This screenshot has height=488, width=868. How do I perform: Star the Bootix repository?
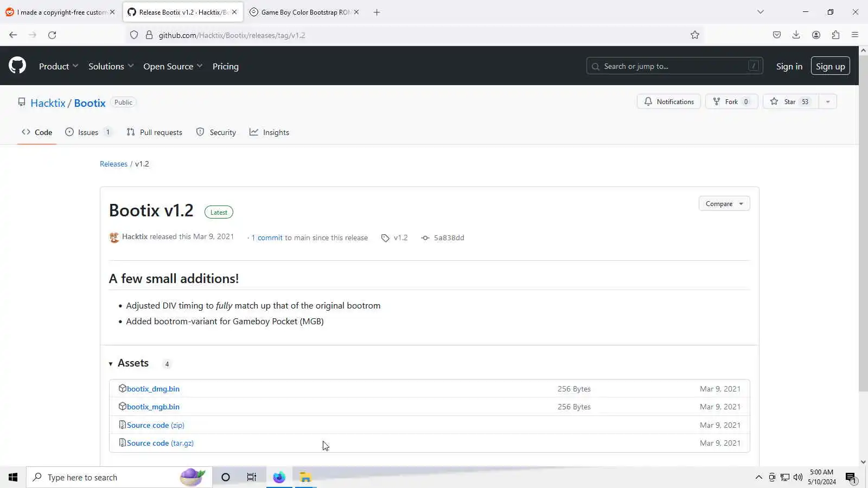tap(791, 101)
